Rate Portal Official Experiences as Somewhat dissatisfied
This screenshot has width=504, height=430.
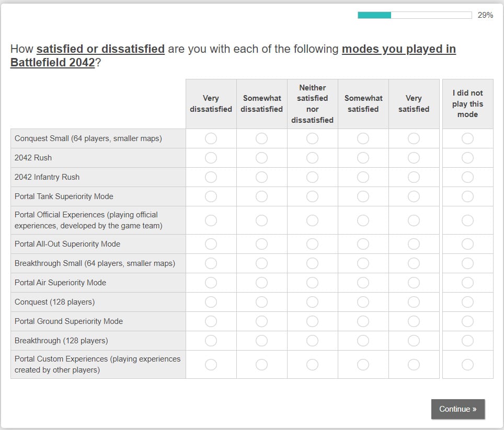coord(261,220)
